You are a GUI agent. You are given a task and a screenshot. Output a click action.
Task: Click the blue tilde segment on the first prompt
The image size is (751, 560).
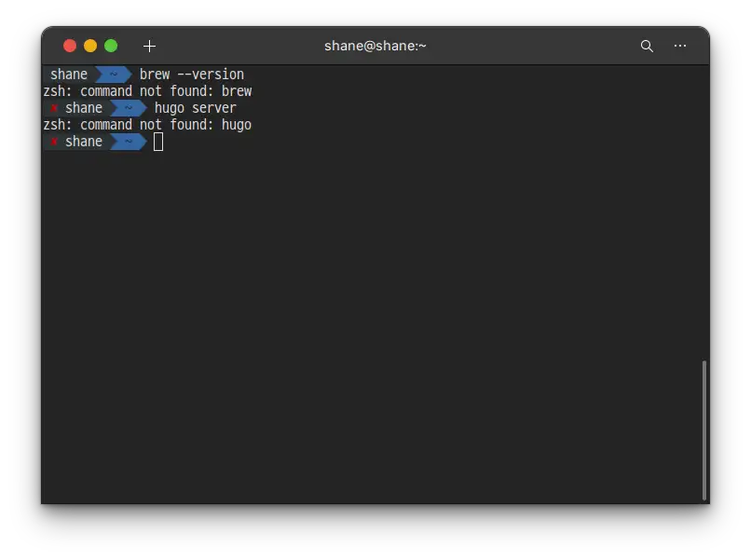114,75
